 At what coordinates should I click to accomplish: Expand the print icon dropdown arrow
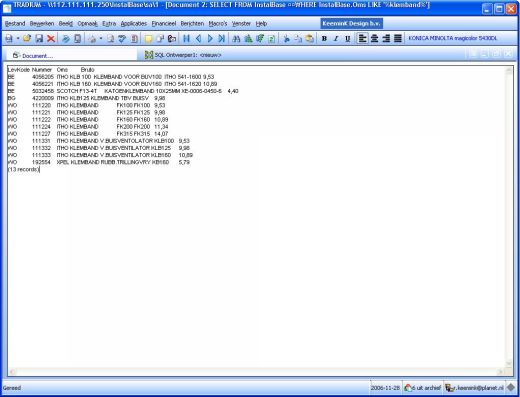point(101,39)
